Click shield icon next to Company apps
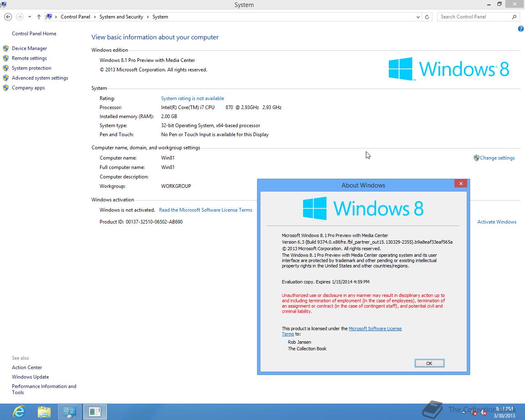 tap(6, 88)
